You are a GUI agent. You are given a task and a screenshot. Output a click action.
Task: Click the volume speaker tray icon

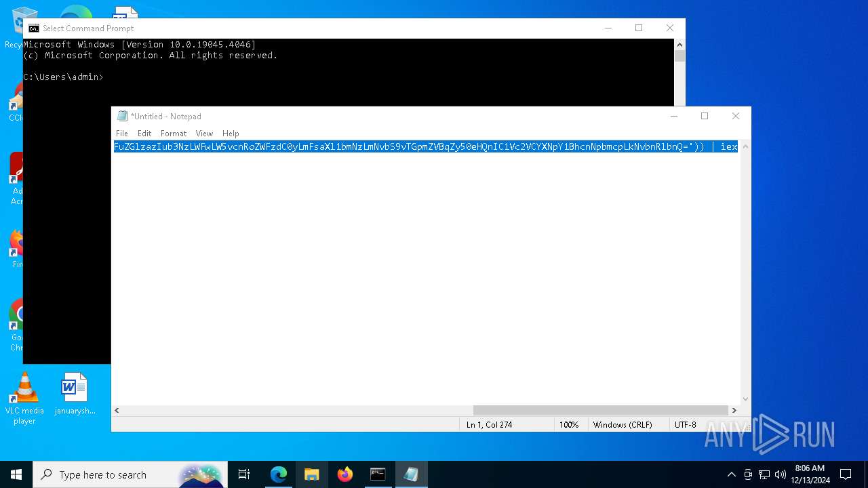[x=781, y=474]
